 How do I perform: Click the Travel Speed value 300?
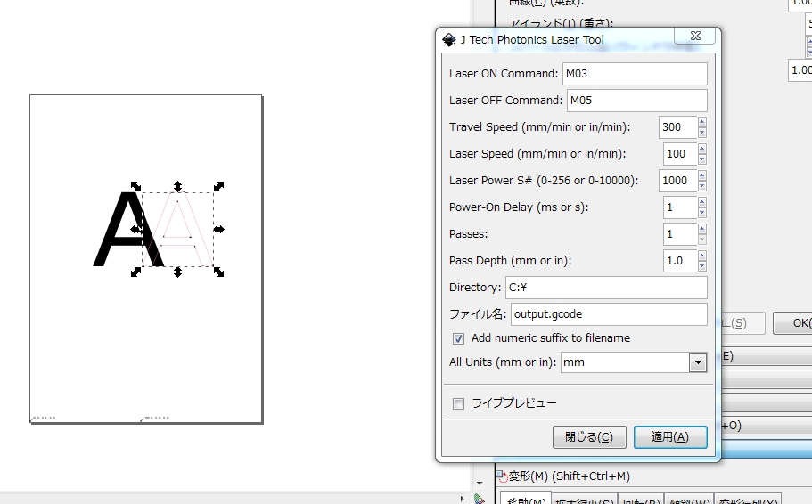click(678, 127)
